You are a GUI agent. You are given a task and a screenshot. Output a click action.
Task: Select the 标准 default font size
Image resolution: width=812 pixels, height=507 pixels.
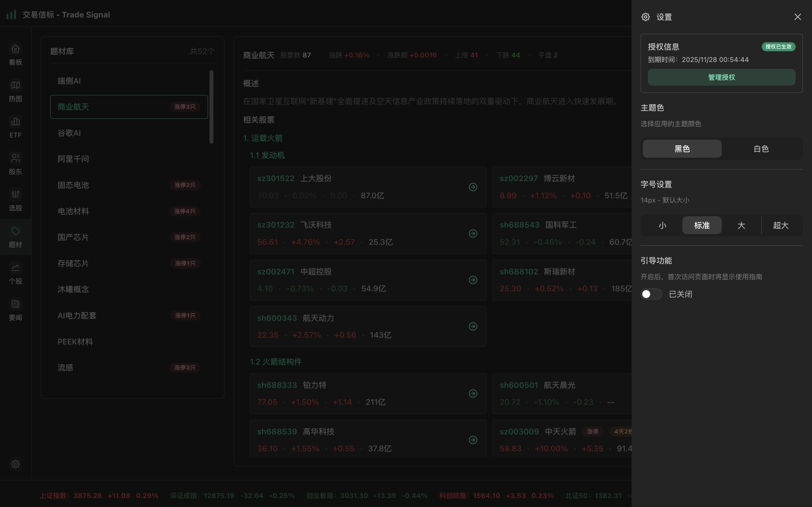701,225
